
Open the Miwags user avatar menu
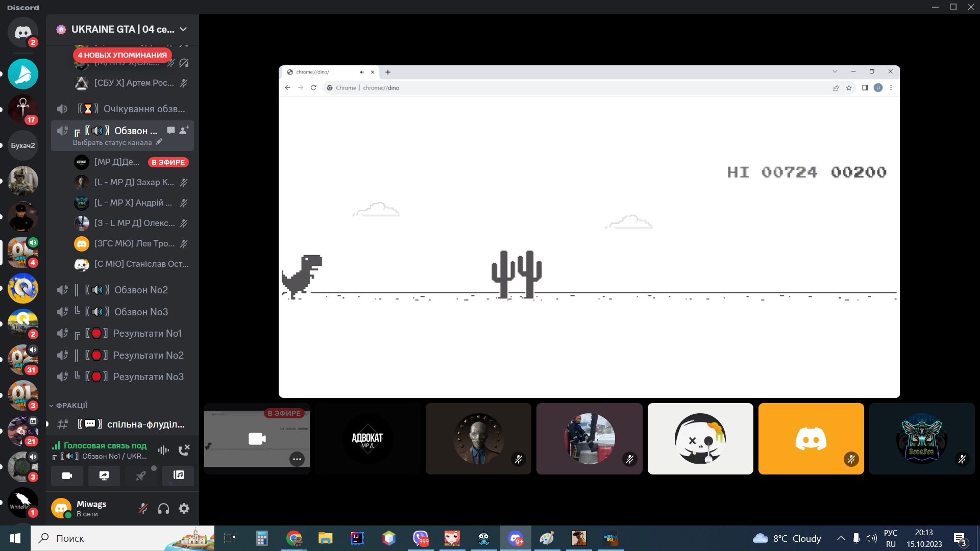pos(61,509)
